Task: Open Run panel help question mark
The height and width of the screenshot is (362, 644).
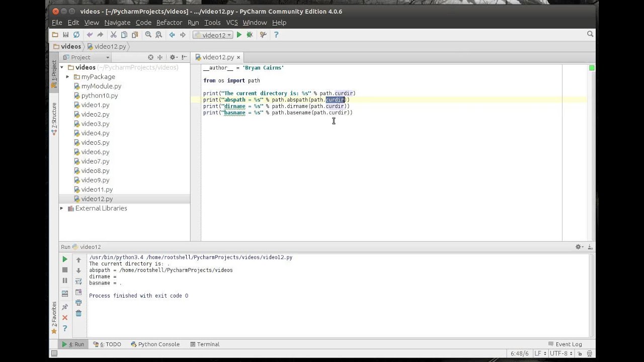Action: click(x=64, y=328)
